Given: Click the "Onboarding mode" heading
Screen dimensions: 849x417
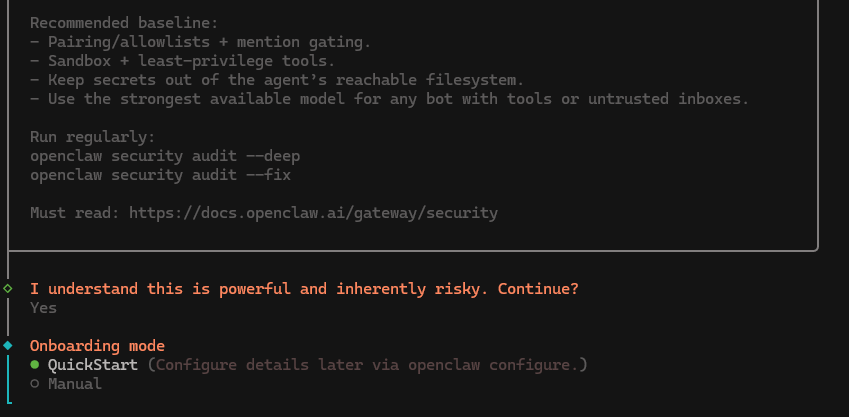Looking at the screenshot, I should coord(97,346).
